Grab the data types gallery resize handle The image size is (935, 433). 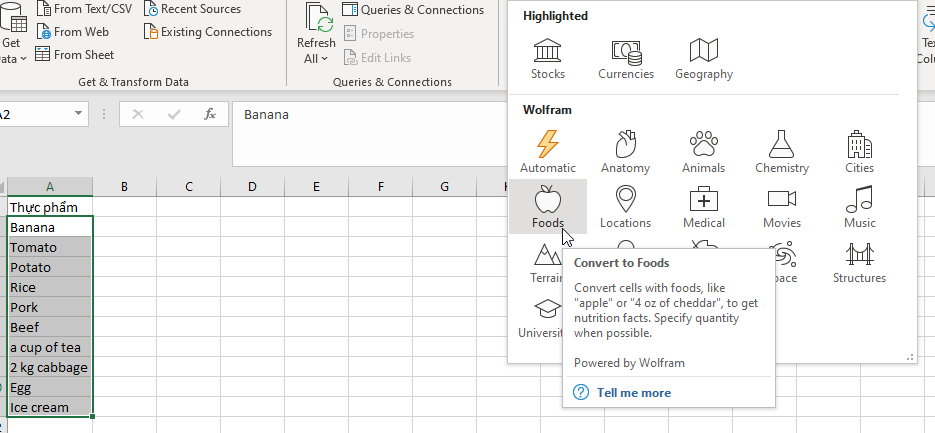911,357
